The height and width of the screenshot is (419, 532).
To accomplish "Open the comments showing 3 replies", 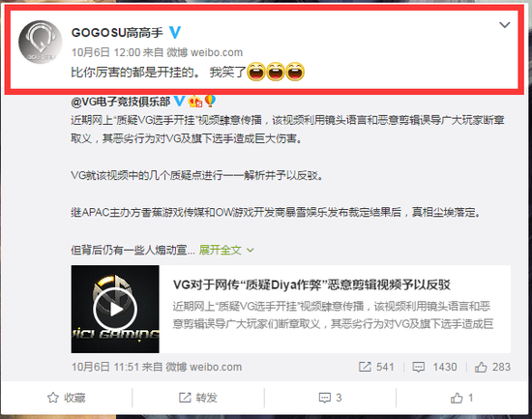I will coord(330,398).
